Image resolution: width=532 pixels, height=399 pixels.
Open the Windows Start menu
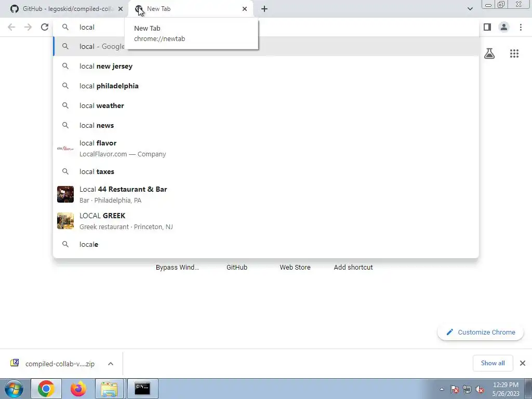14,389
